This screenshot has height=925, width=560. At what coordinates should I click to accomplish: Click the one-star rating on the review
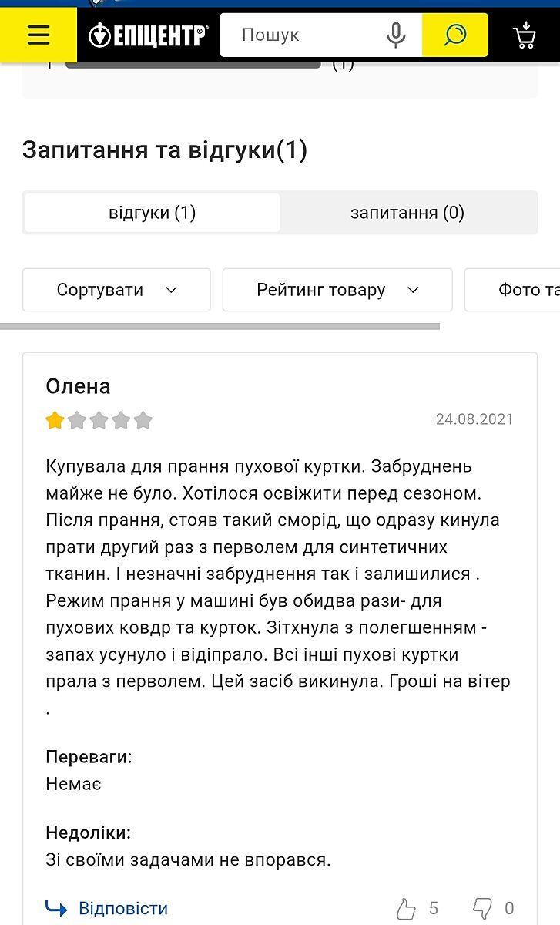(55, 420)
